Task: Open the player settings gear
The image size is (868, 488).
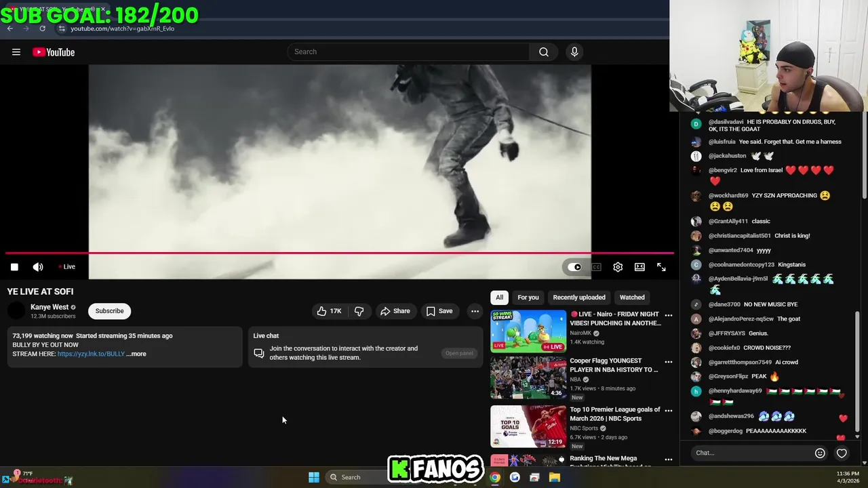Action: click(618, 267)
